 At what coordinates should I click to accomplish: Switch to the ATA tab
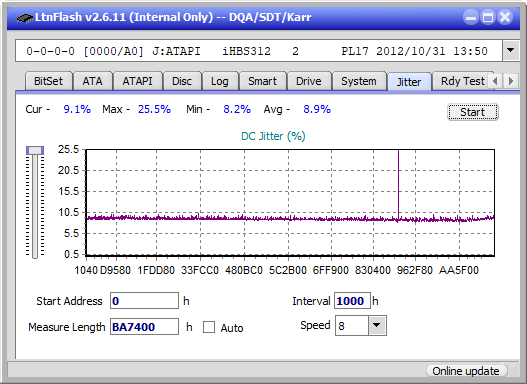[92, 81]
